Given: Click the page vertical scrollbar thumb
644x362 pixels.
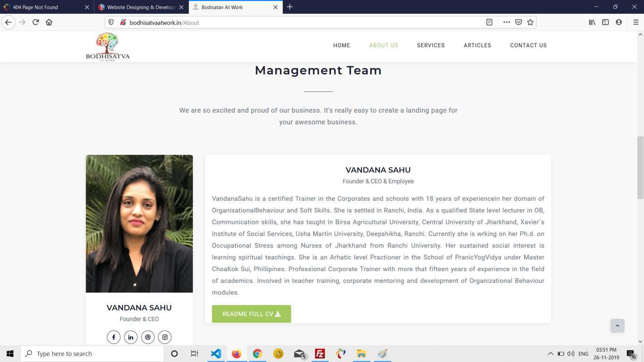Looking at the screenshot, I should [x=640, y=168].
